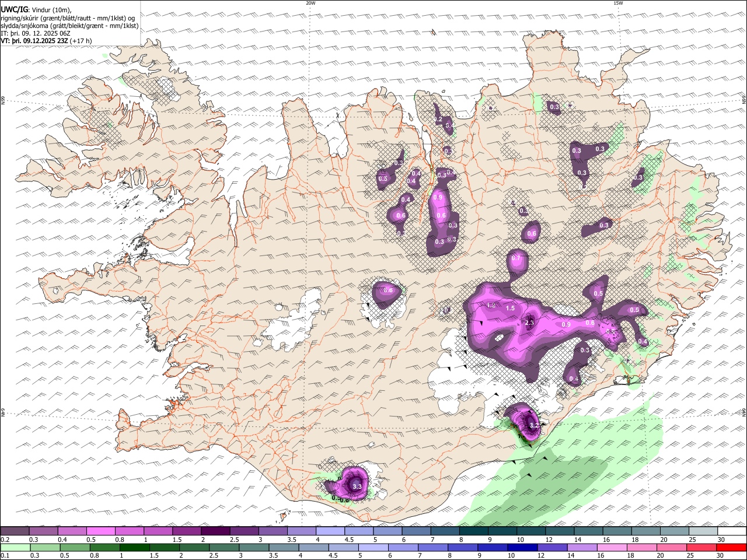Click the '25' label under the upper scale
The image size is (747, 560).
(x=692, y=540)
